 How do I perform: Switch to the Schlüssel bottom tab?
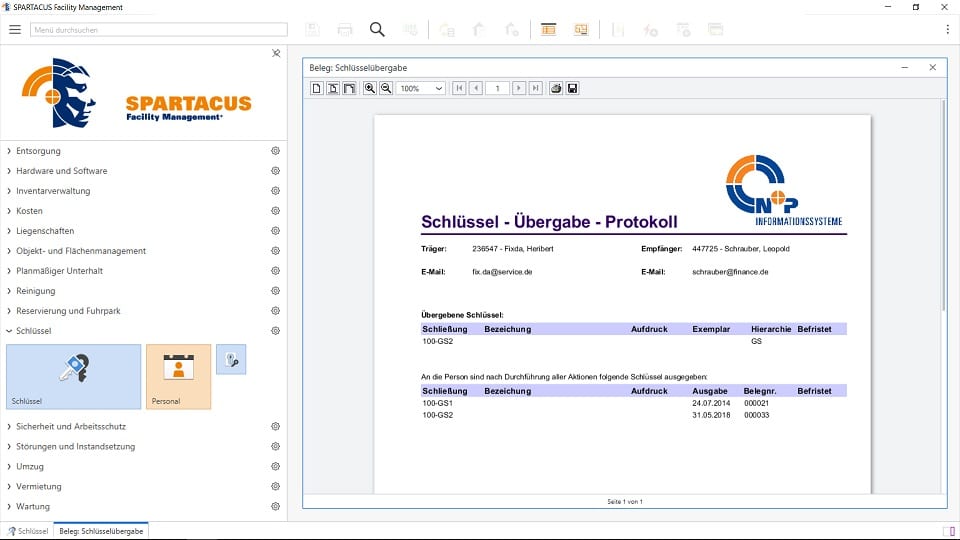(x=27, y=531)
